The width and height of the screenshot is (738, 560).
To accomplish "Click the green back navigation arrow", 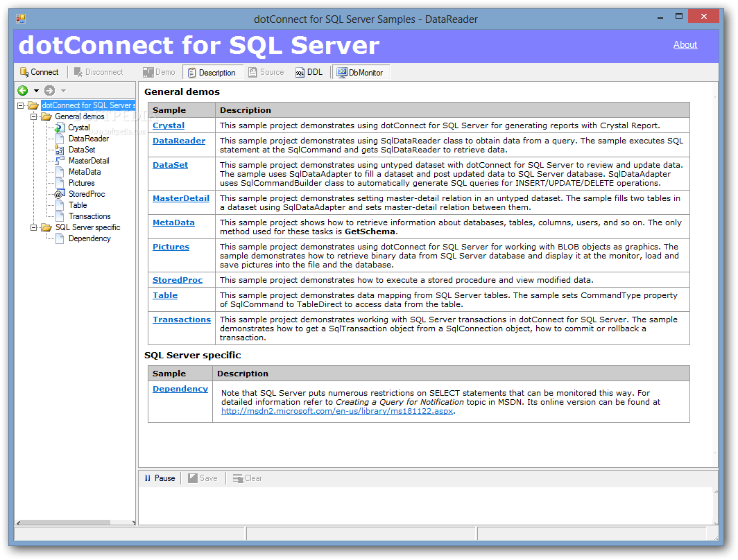I will click(23, 90).
